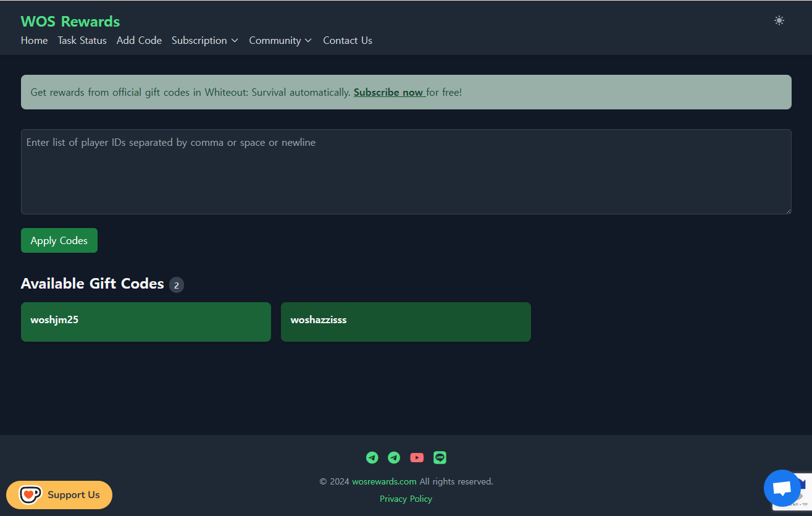Click the Apply Codes button
The image size is (812, 516).
[x=59, y=240]
